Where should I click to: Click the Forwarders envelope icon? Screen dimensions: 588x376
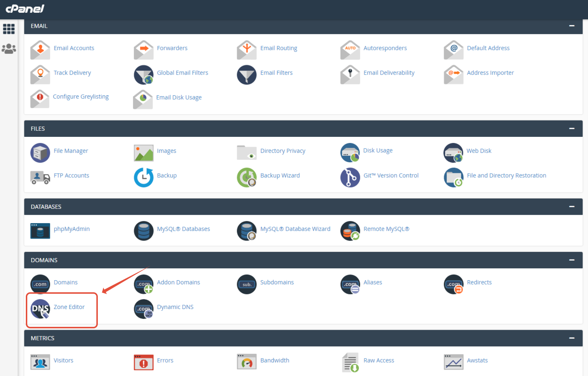144,50
